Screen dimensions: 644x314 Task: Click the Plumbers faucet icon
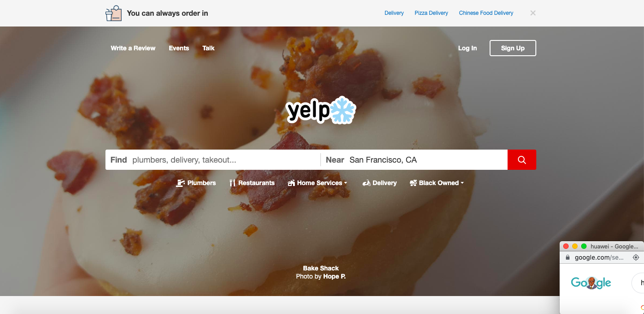tap(180, 183)
